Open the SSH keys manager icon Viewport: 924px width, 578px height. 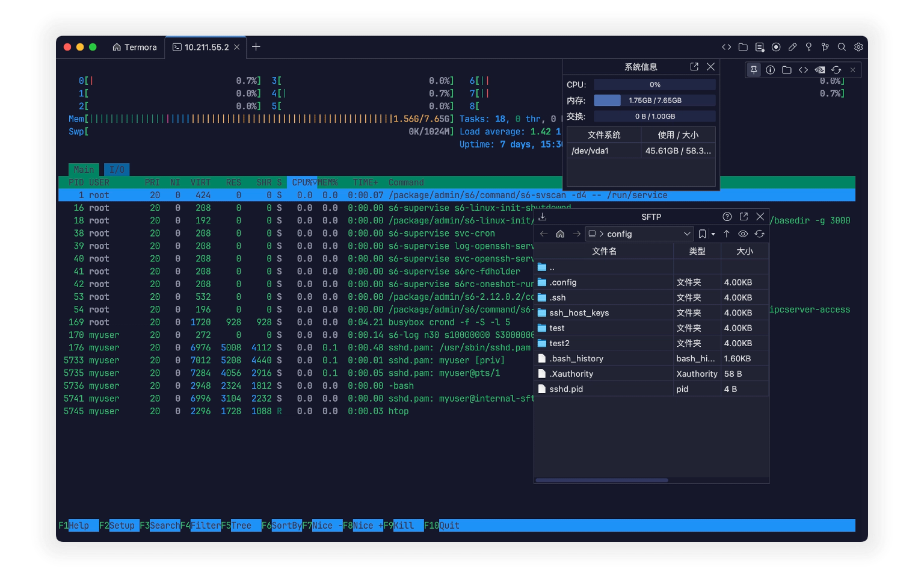[808, 47]
